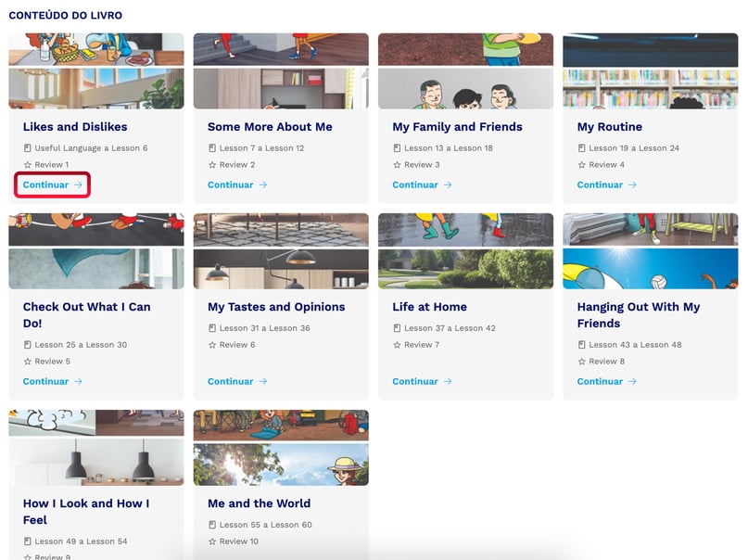Viewport: 748px width, 560px height.
Task: Click the star icon next to Review 8
Action: (x=581, y=361)
